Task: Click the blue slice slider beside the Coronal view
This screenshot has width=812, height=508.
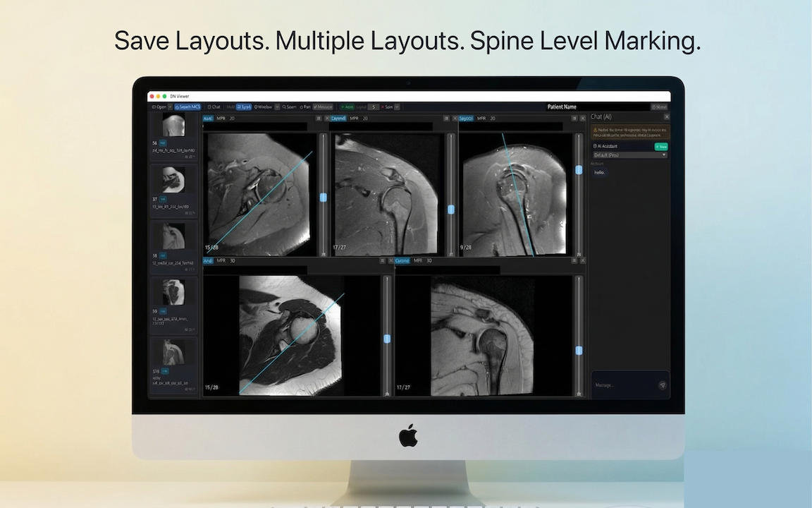Action: click(x=451, y=209)
